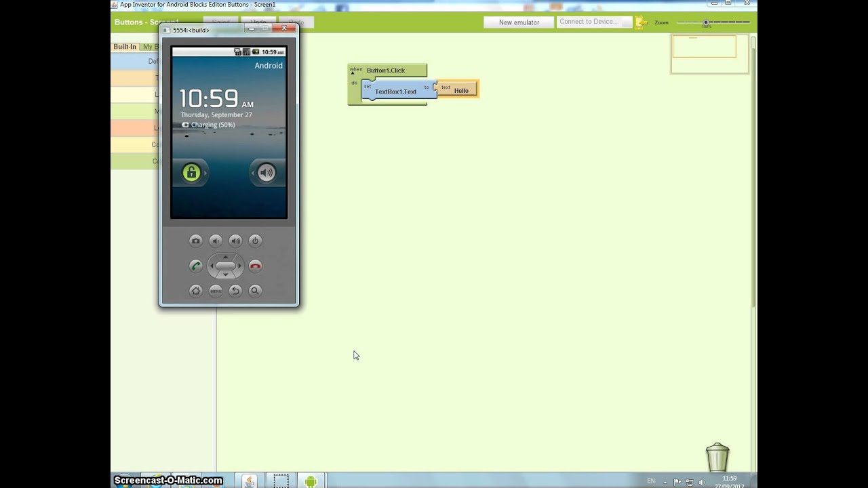Click the blocks workspace vertical scrollbar
This screenshot has height=488, width=868.
click(x=753, y=176)
